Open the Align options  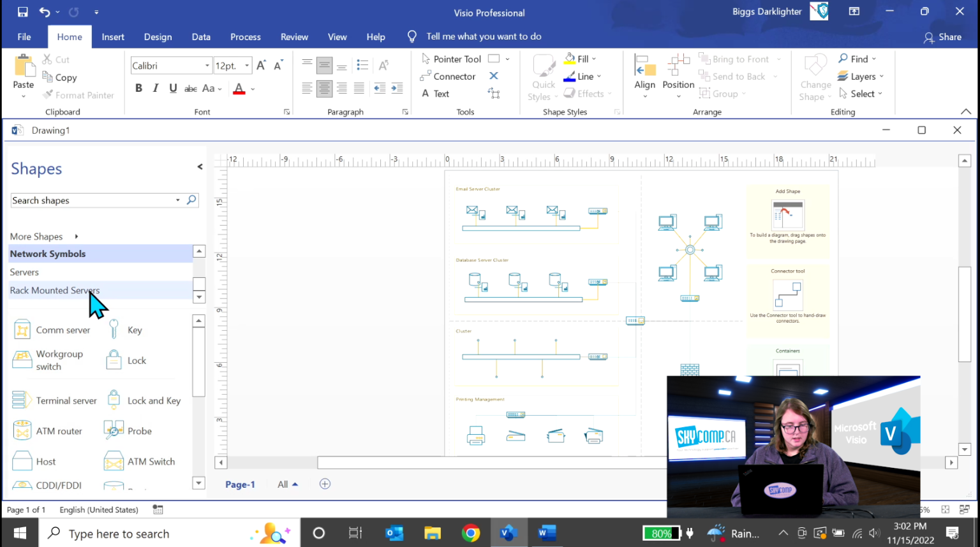coord(644,75)
